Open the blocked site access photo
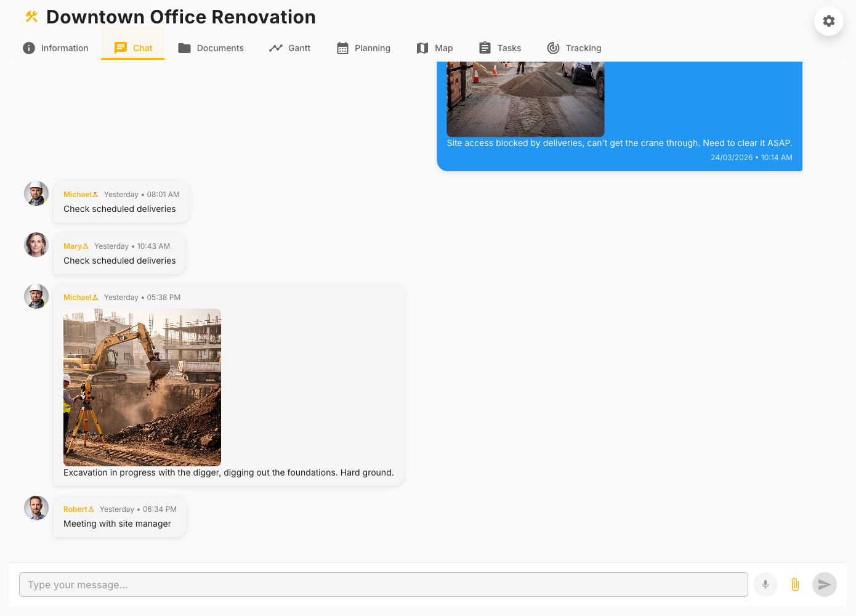856x616 pixels. coord(525,99)
